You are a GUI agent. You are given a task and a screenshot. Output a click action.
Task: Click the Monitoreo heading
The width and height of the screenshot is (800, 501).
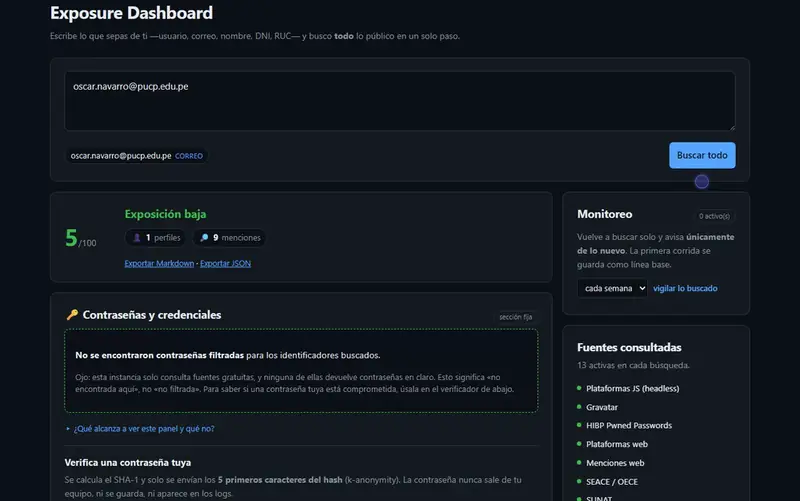(x=605, y=214)
